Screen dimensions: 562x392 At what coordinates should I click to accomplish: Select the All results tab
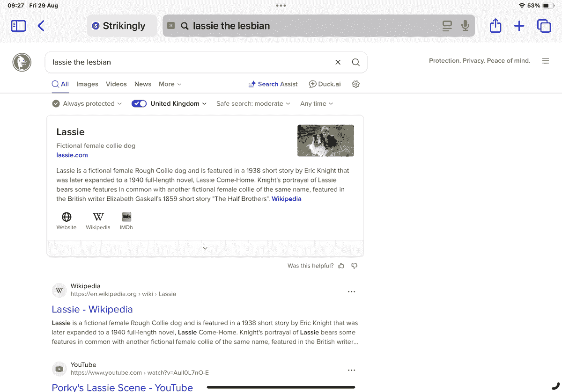click(x=60, y=84)
